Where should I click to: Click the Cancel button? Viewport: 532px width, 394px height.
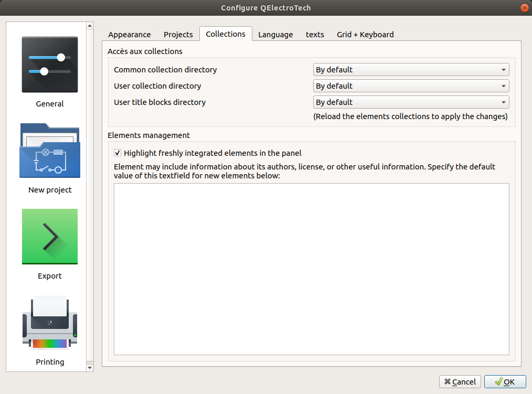click(x=460, y=382)
